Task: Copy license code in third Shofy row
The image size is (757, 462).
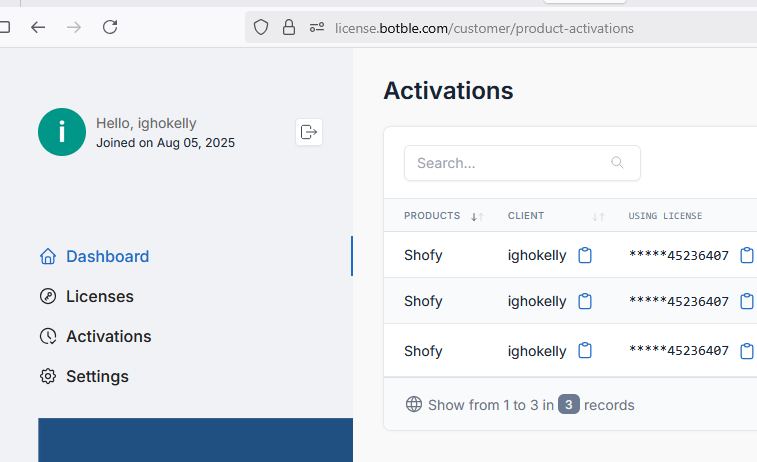Action: (747, 351)
